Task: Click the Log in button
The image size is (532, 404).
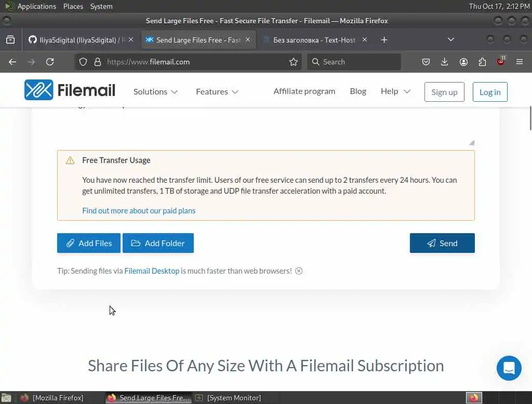Action: click(x=490, y=92)
